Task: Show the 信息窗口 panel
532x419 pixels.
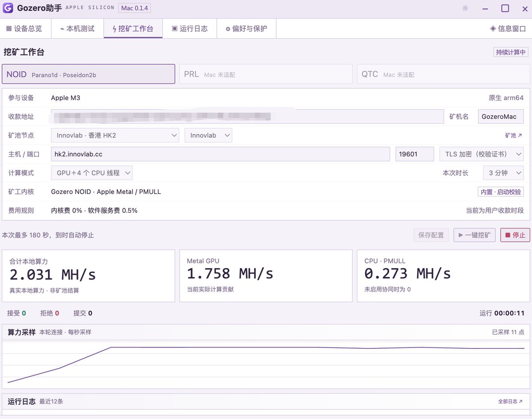Action: tap(508, 29)
